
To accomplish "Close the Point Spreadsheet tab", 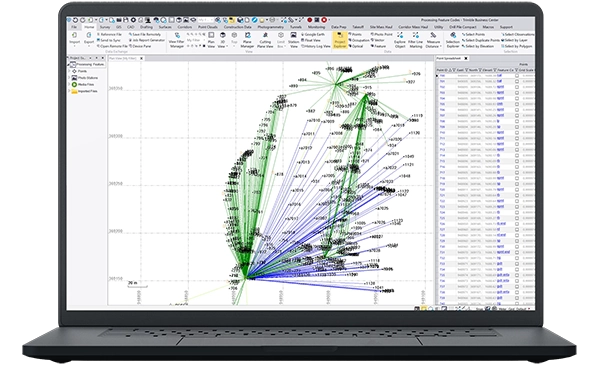I will coord(466,59).
